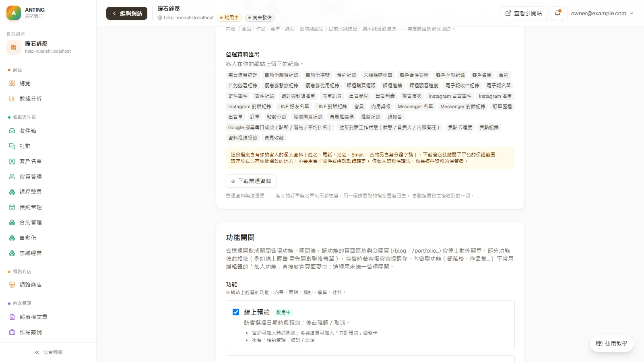The image size is (644, 362).
Task: Open 忠誠經營 icon in sidebar
Action: click(12, 253)
